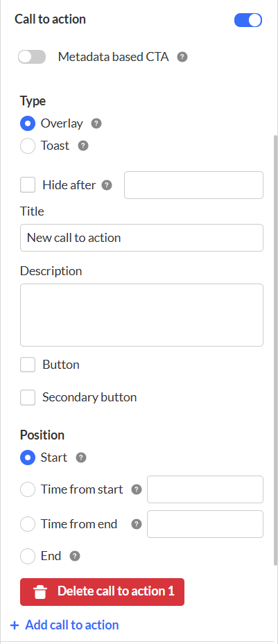The height and width of the screenshot is (644, 278).
Task: Add a new call to action
Action: [65, 625]
